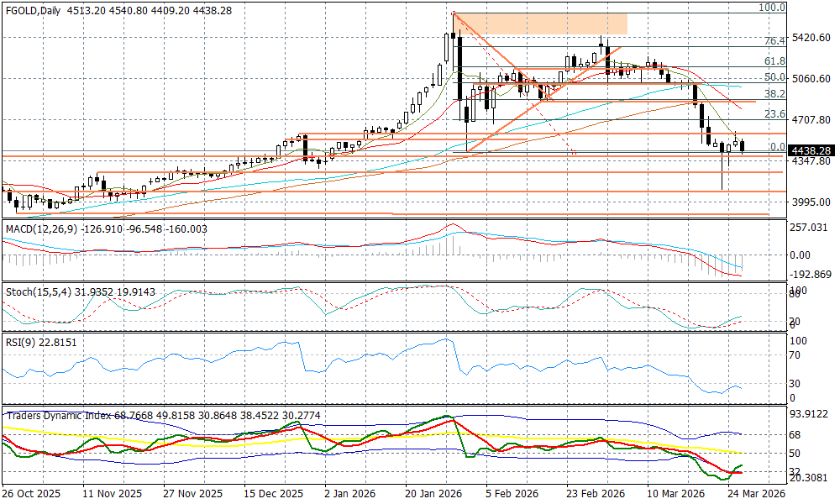Click the 100.0 Fibonacci level label
Viewport: 840px width, 504px height.
(771, 8)
